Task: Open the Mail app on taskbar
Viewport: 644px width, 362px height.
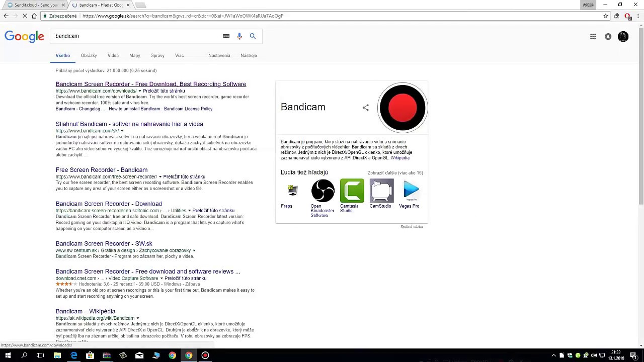Action: click(139, 355)
